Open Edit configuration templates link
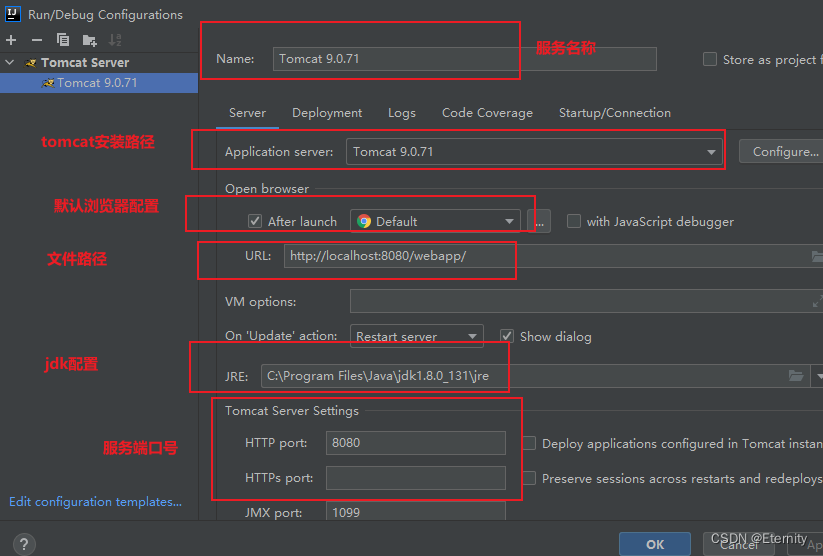This screenshot has height=556, width=823. 96,502
